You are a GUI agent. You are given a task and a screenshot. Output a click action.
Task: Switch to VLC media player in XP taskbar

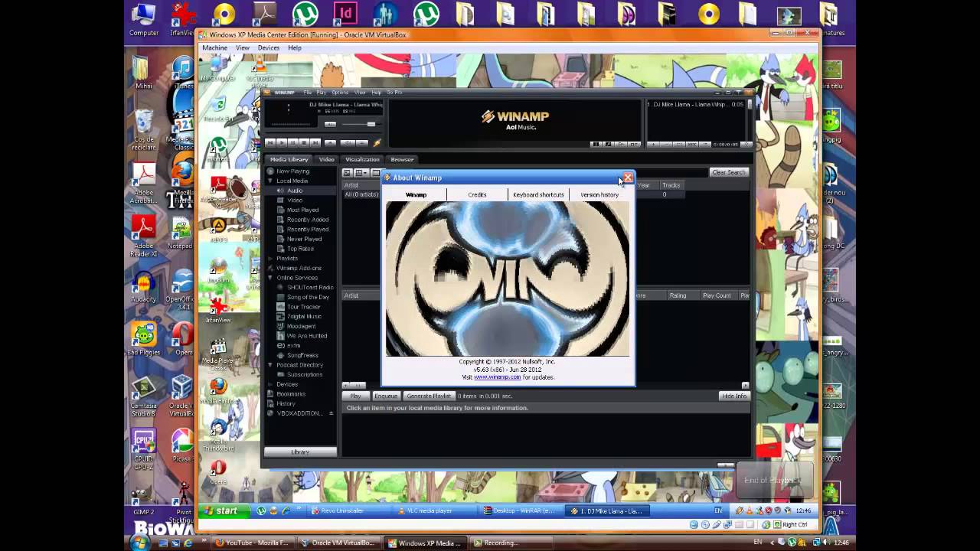(436, 510)
